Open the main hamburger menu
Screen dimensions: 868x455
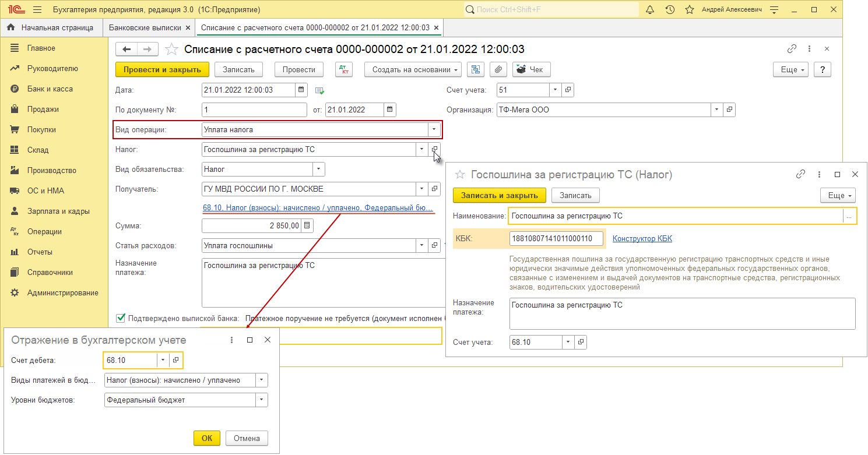click(x=38, y=10)
